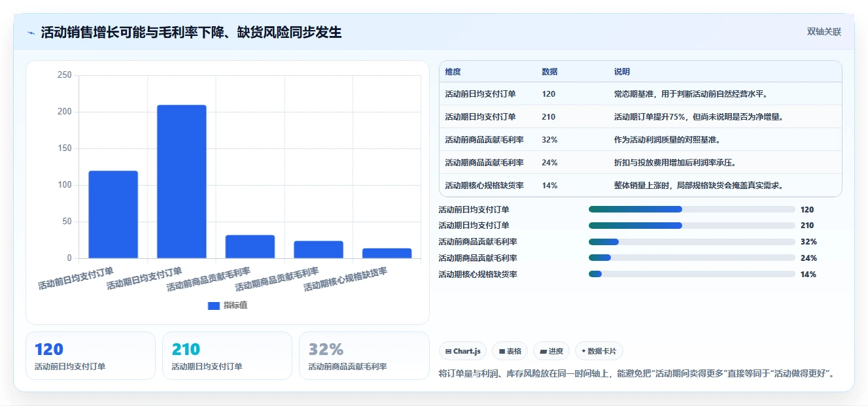Click the 24% value beside the fourth progress bar
Viewport: 868px width, 406px height.
[808, 258]
